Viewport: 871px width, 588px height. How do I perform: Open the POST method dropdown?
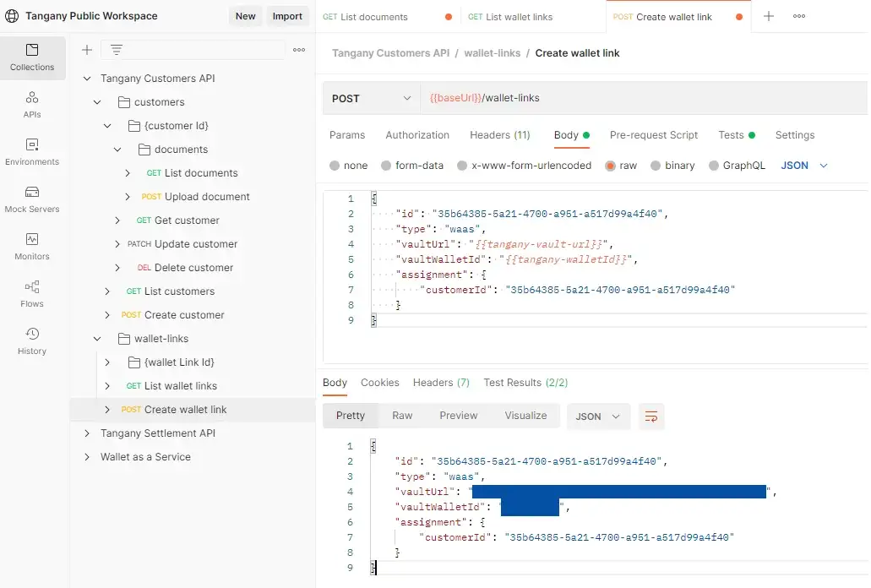pos(371,98)
